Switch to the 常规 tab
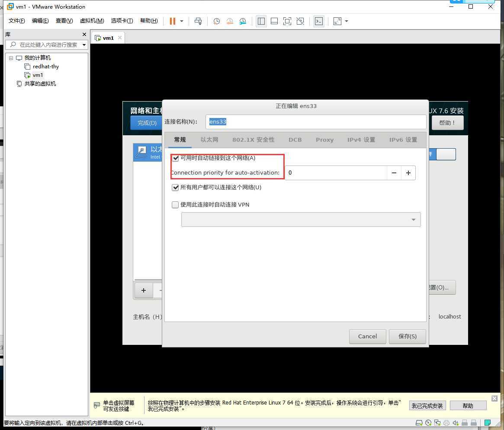 click(180, 140)
